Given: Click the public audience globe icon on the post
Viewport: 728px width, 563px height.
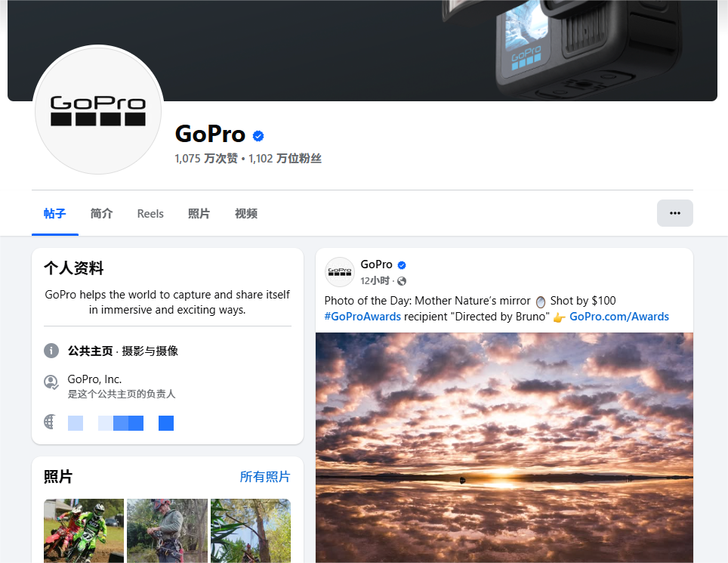Looking at the screenshot, I should tap(402, 281).
